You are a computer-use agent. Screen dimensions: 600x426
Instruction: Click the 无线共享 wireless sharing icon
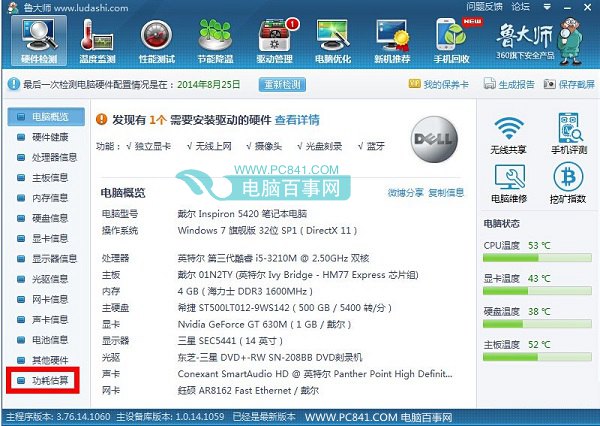pos(508,134)
